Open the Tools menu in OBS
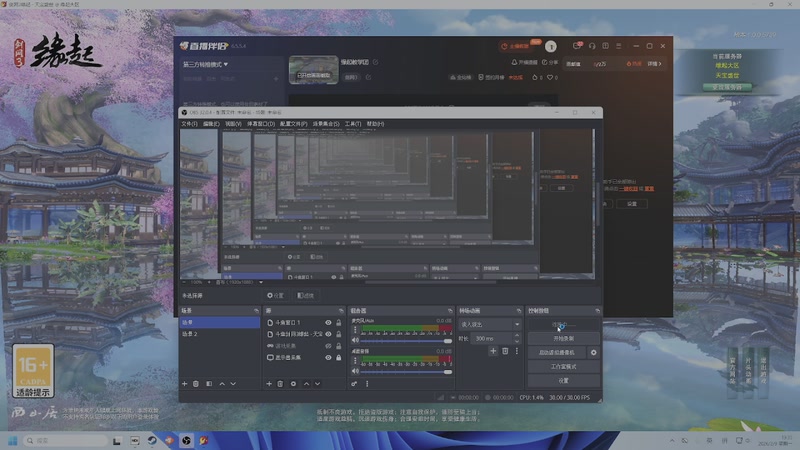 (353, 124)
